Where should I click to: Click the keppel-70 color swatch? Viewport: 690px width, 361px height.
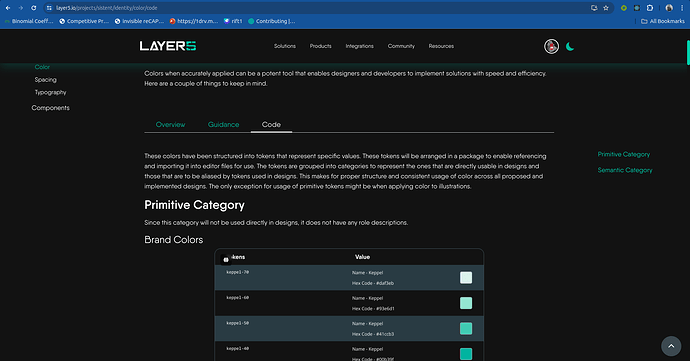pyautogui.click(x=466, y=277)
